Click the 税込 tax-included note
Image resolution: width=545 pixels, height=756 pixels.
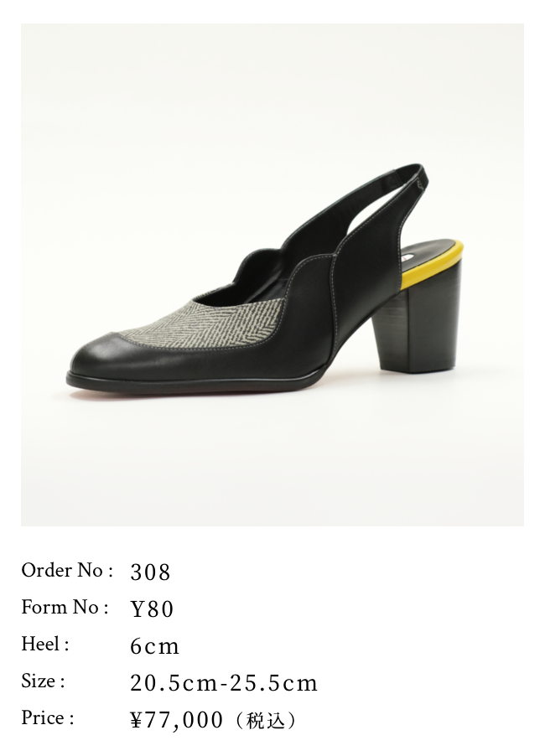265,721
